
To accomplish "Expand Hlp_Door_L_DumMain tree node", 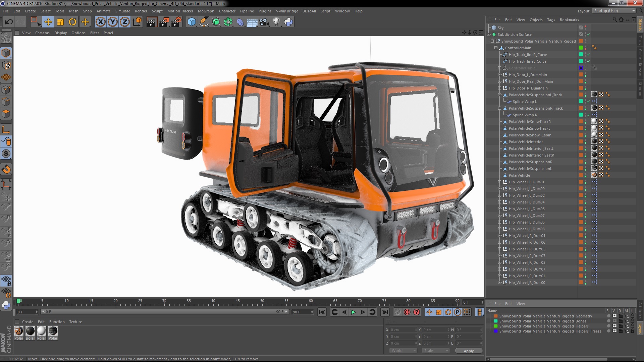I will [x=499, y=75].
